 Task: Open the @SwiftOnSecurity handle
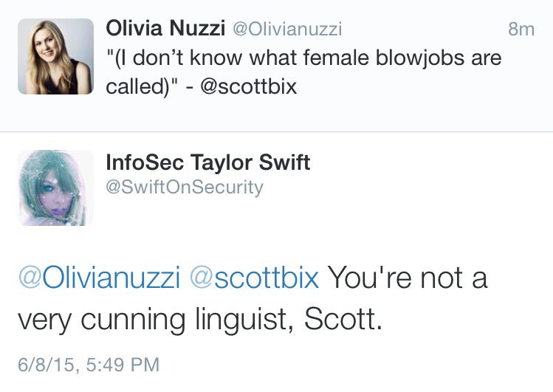[185, 187]
